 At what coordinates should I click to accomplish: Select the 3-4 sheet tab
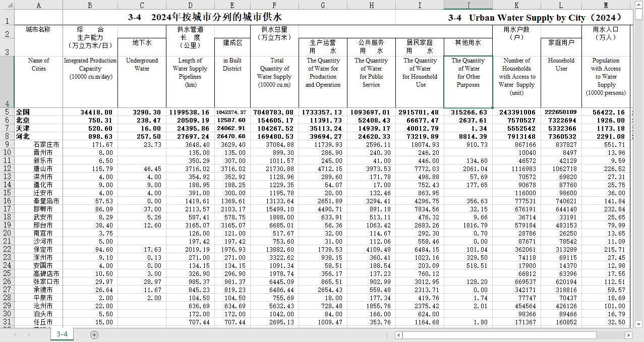[x=62, y=334]
